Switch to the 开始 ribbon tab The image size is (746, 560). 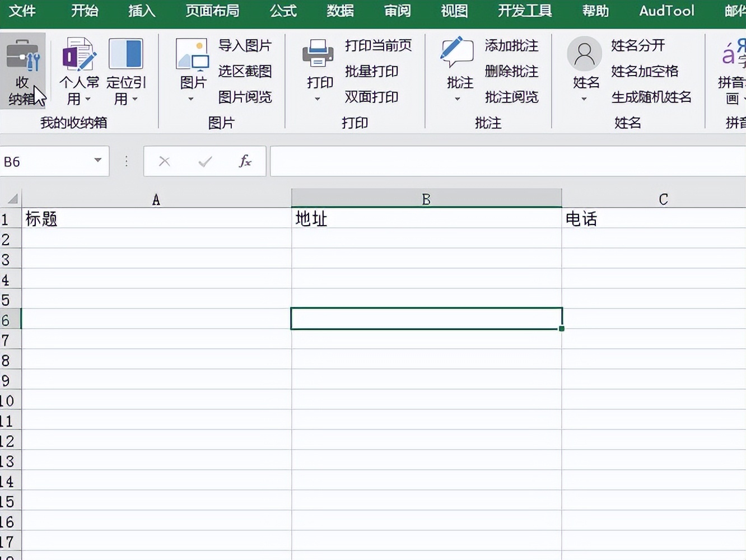(84, 11)
